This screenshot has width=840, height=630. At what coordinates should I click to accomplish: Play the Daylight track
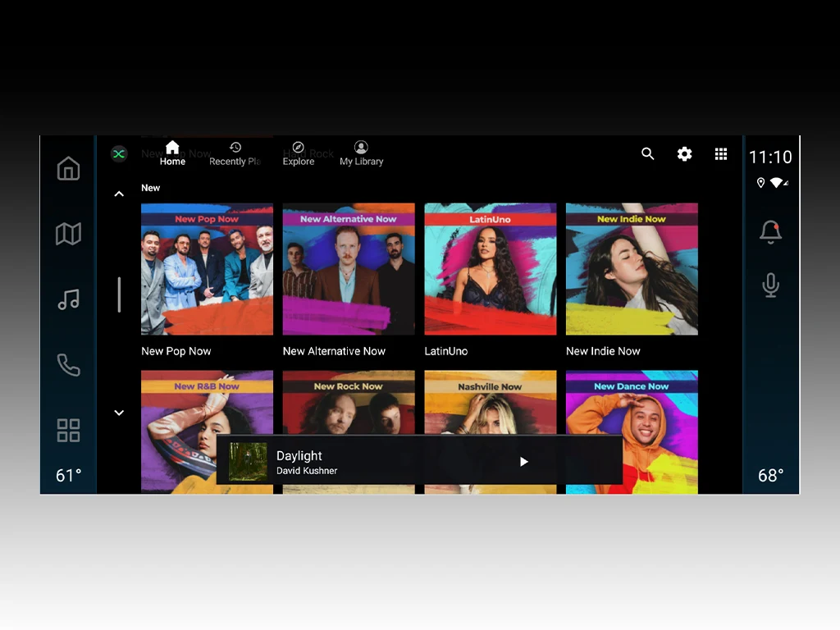point(524,462)
